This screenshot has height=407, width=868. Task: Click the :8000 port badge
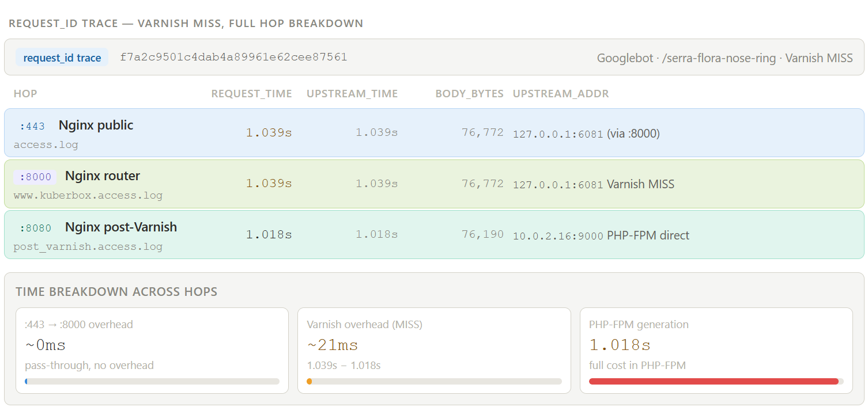pyautogui.click(x=35, y=177)
